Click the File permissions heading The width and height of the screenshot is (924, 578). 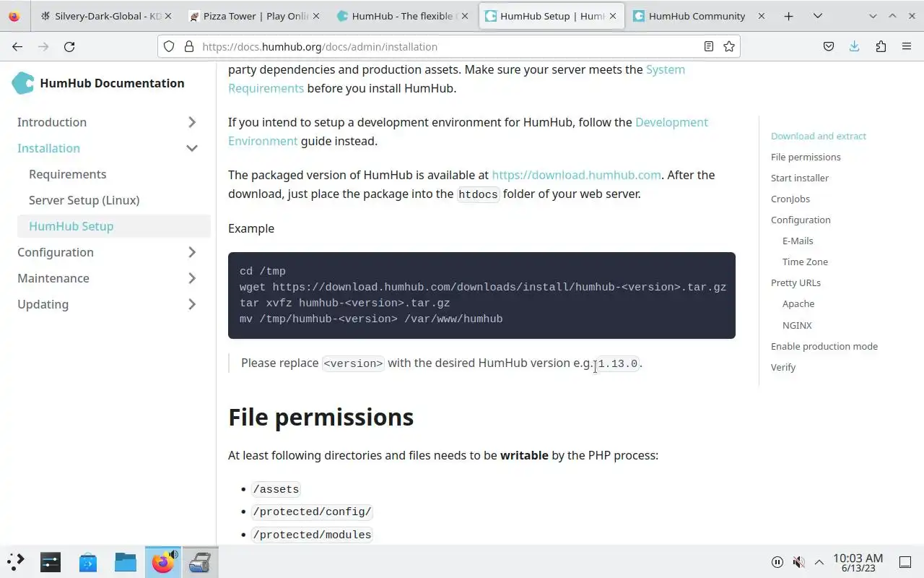321,417
